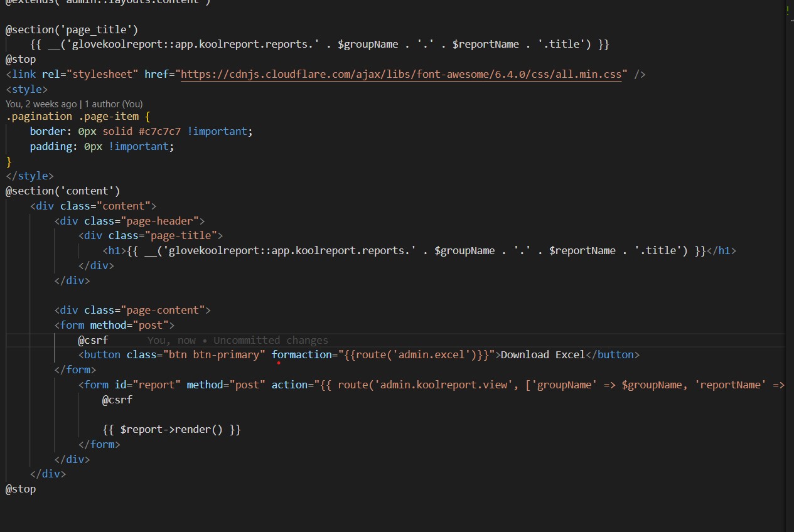
Task: Place cursor on .pagination .page-item selector
Action: (75, 117)
